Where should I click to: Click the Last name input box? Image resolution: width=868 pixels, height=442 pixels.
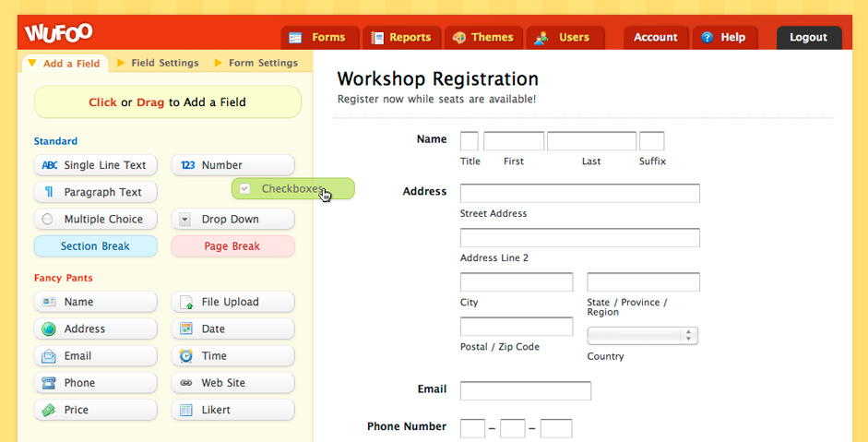pyautogui.click(x=591, y=141)
